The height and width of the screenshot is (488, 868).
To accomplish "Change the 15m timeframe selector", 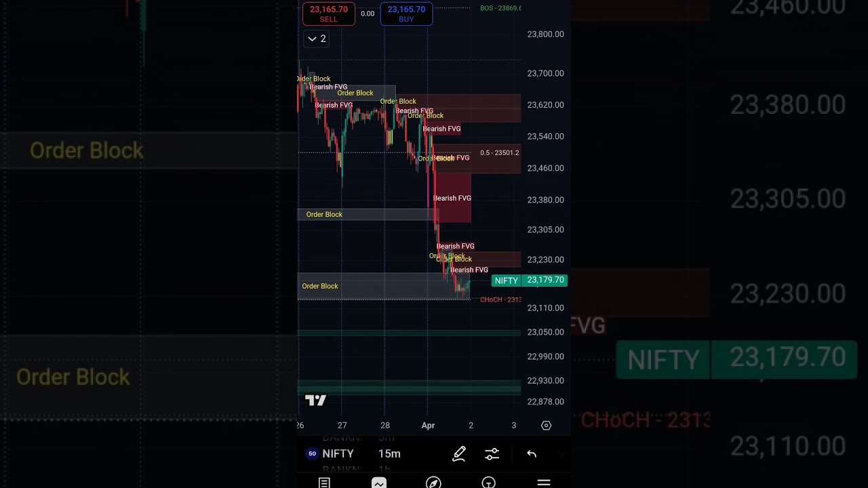I will pyautogui.click(x=389, y=453).
